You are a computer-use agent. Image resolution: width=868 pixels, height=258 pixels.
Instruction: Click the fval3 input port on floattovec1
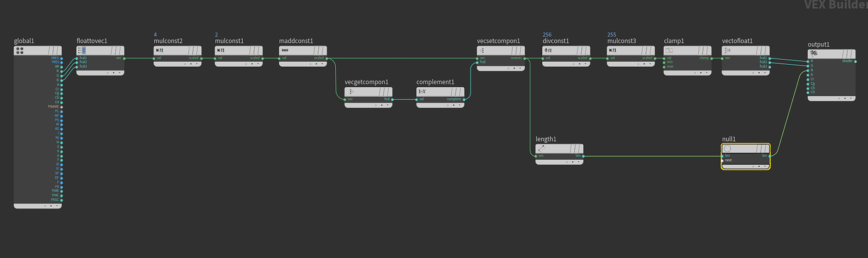tap(77, 67)
